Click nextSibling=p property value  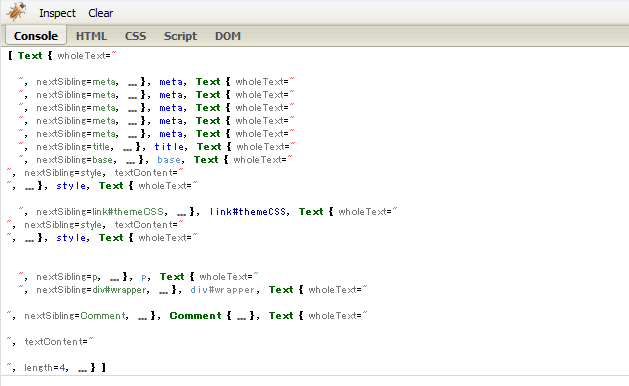[95, 277]
